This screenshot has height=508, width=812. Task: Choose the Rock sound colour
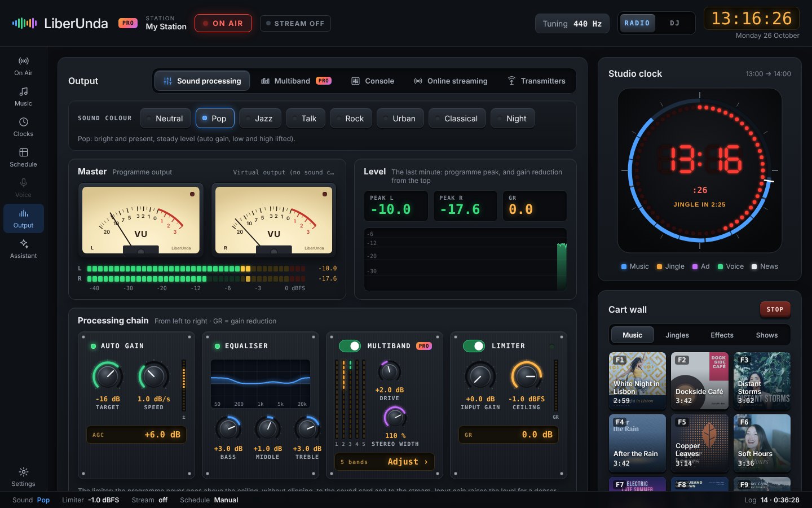(x=351, y=119)
